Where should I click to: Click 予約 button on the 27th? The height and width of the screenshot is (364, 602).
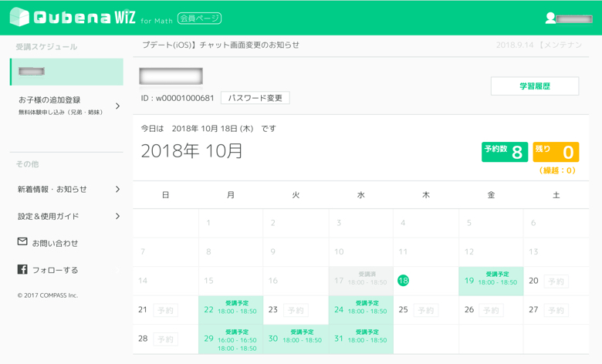(x=556, y=310)
